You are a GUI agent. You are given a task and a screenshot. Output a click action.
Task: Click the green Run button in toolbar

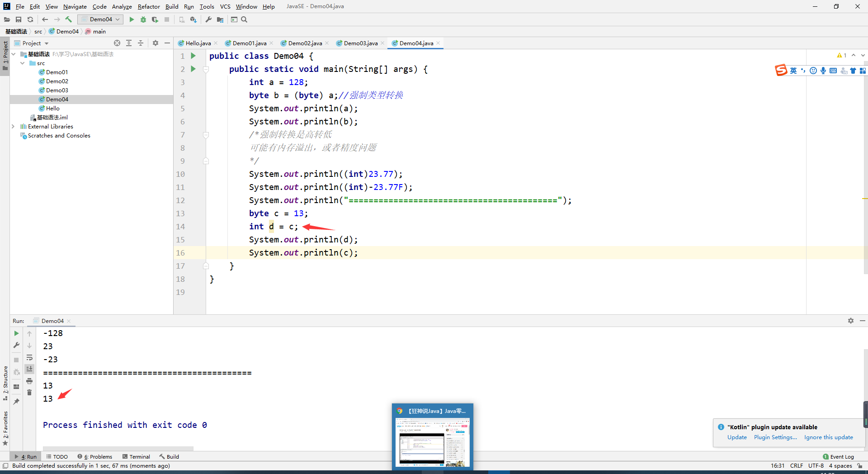coord(132,19)
